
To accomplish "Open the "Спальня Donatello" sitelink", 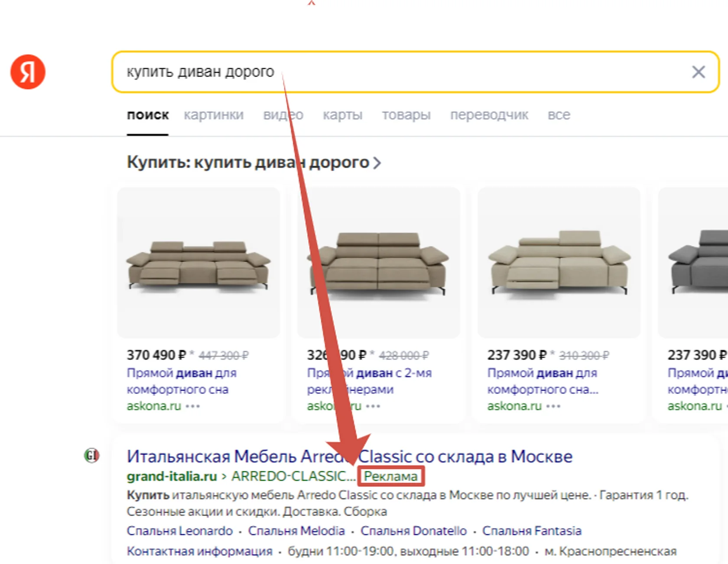I will pos(413,531).
